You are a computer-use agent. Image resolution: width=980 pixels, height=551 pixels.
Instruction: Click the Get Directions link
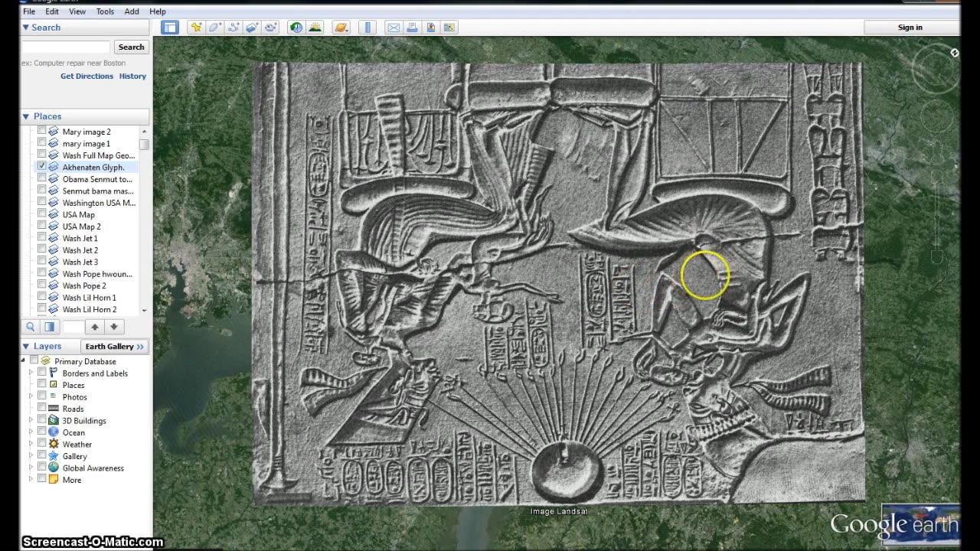click(x=87, y=76)
